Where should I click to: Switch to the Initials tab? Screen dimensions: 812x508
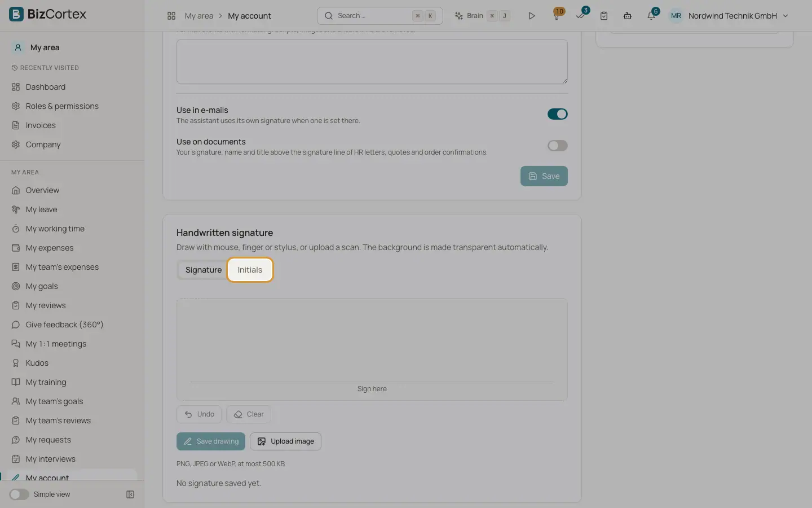250,270
